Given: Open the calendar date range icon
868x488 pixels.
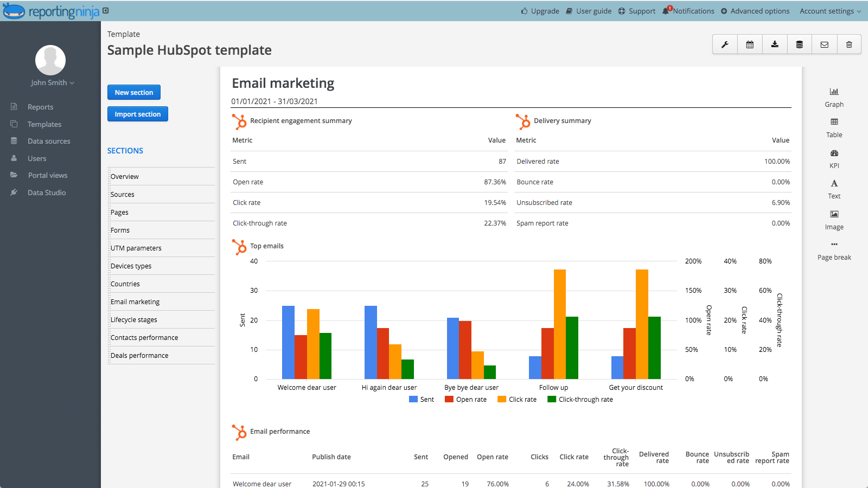Looking at the screenshot, I should (x=750, y=44).
